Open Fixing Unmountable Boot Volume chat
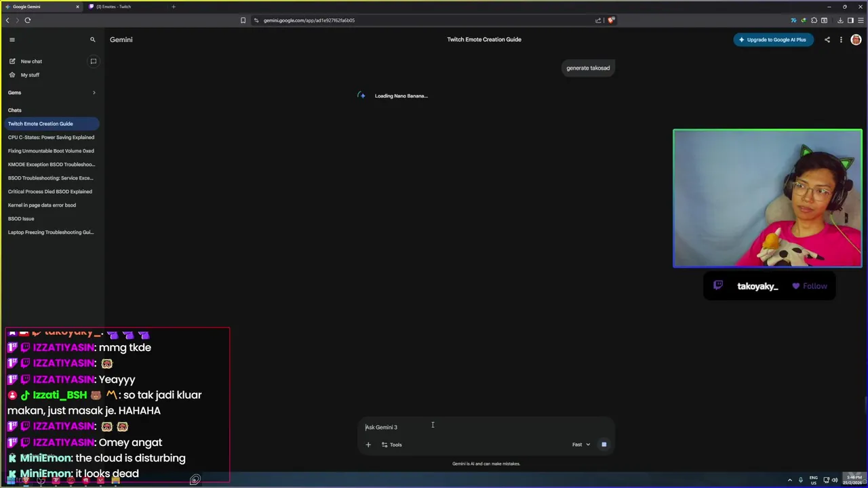 pos(52,150)
